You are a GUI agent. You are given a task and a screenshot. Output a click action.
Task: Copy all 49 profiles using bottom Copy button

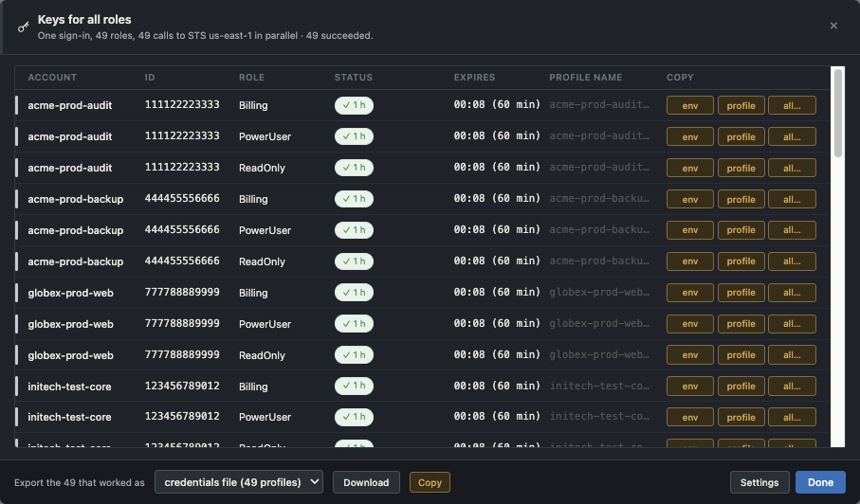(x=430, y=482)
